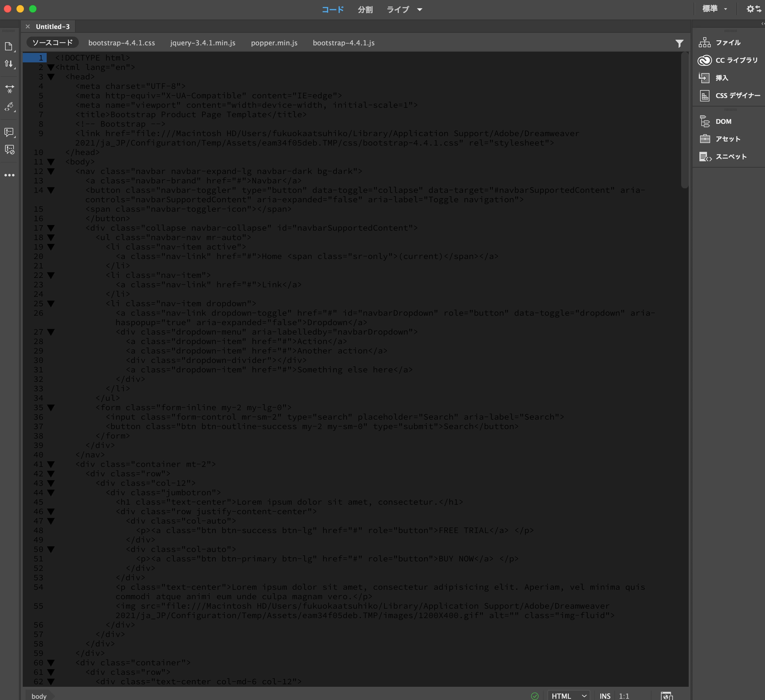Screen dimensions: 765x700
Task: Open the file management arrows icon
Action: 9,64
